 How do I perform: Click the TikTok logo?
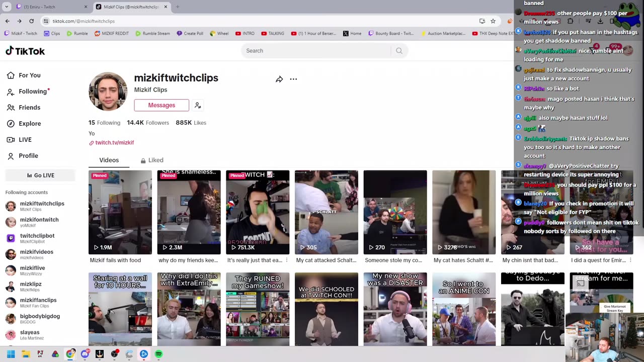click(25, 51)
